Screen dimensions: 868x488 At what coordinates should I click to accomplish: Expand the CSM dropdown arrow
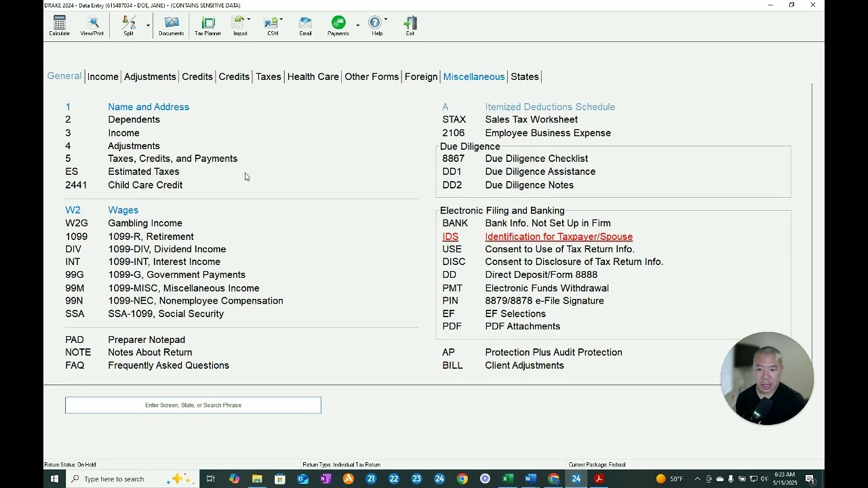281,19
